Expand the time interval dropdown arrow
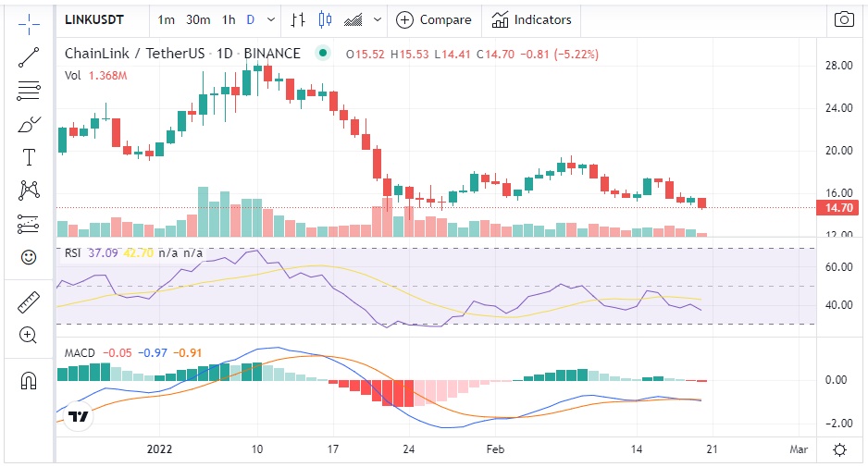 coord(271,20)
